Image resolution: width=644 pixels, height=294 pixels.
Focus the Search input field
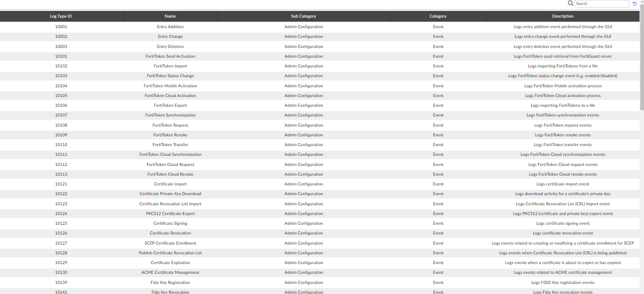point(602,4)
